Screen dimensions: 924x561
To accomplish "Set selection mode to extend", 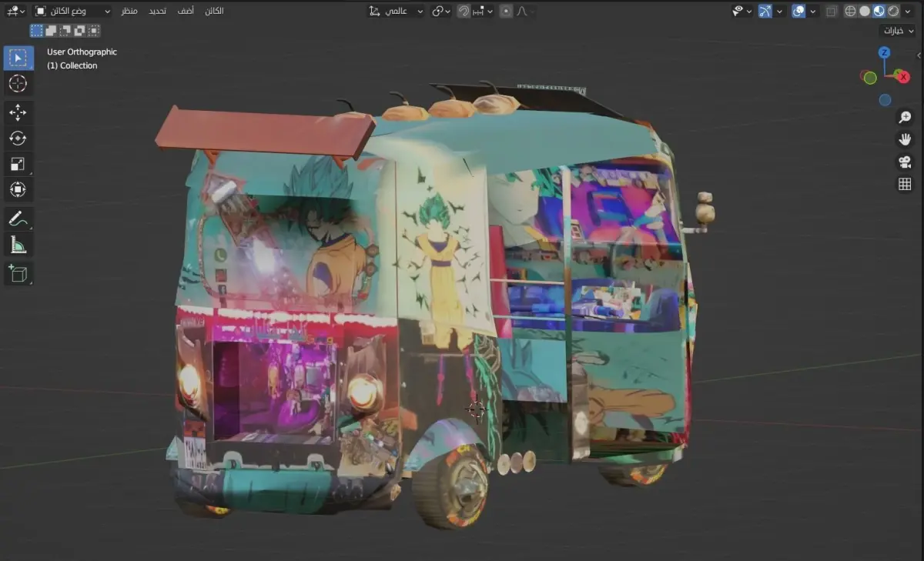I will [x=51, y=31].
